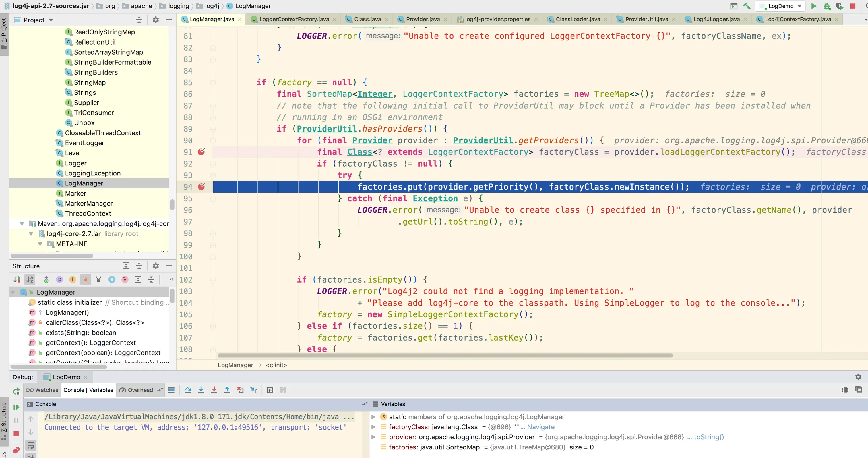Screen dimensions: 868x458
Task: Open the Overhead tab in debugger
Action: (x=136, y=390)
